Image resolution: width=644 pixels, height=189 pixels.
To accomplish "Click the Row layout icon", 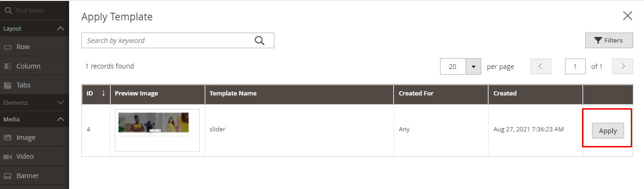I will click(8, 47).
